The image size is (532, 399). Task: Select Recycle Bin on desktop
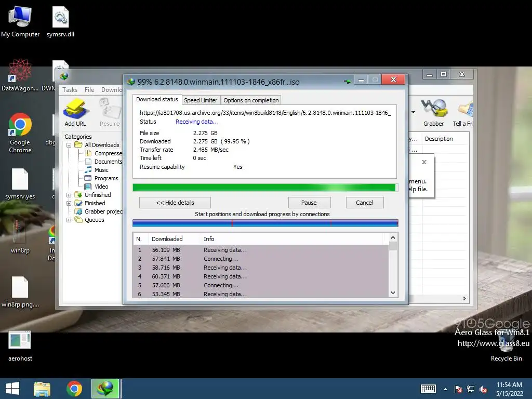[x=506, y=345]
